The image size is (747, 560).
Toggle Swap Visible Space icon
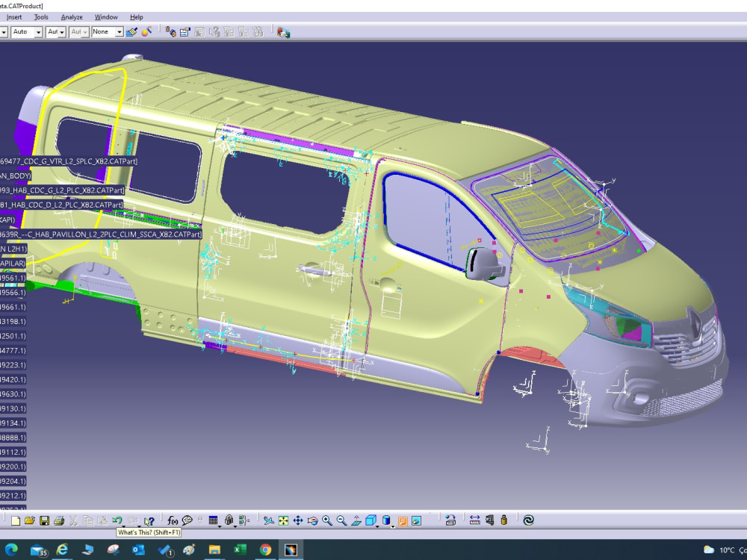[416, 521]
